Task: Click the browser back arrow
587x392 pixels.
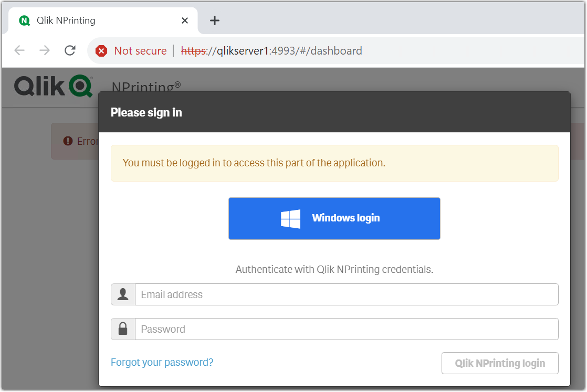Action: tap(19, 50)
